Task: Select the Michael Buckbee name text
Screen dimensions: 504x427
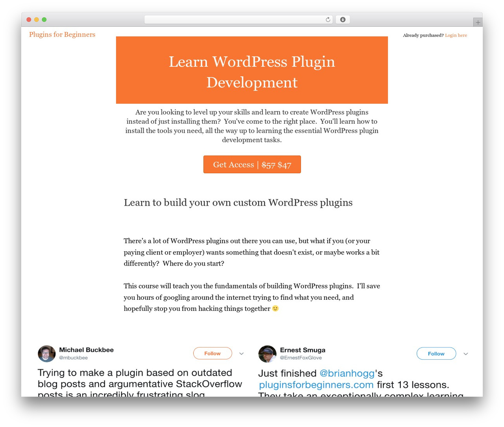Action: [86, 350]
